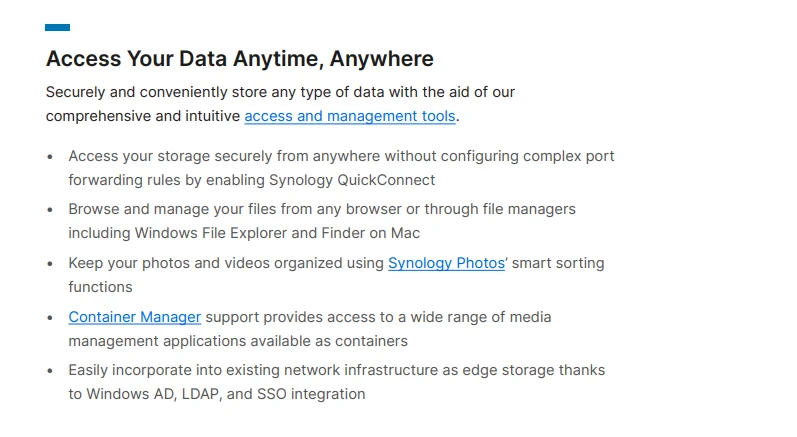This screenshot has width=797, height=437.
Task: Click the bullet dot beside Keep your photos
Action: [50, 264]
